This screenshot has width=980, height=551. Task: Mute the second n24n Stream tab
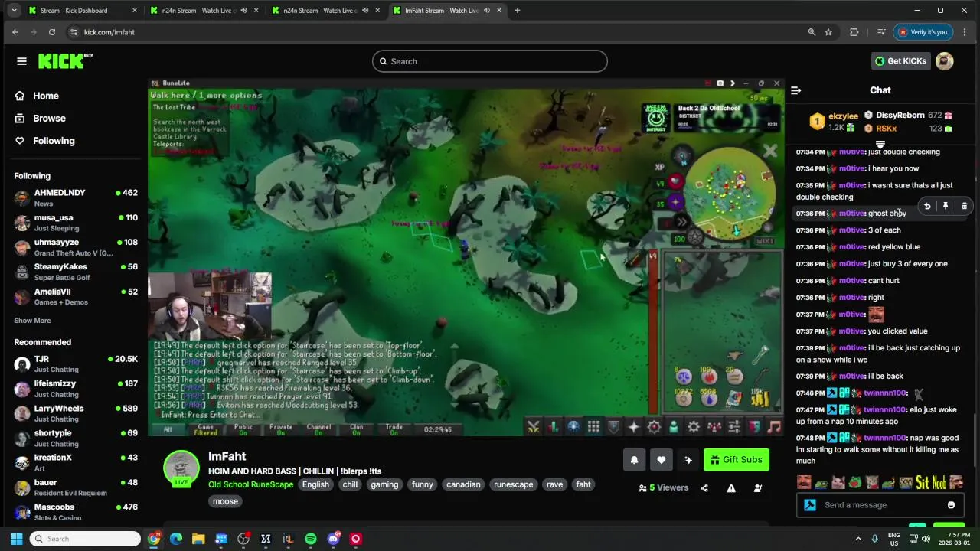coord(365,11)
